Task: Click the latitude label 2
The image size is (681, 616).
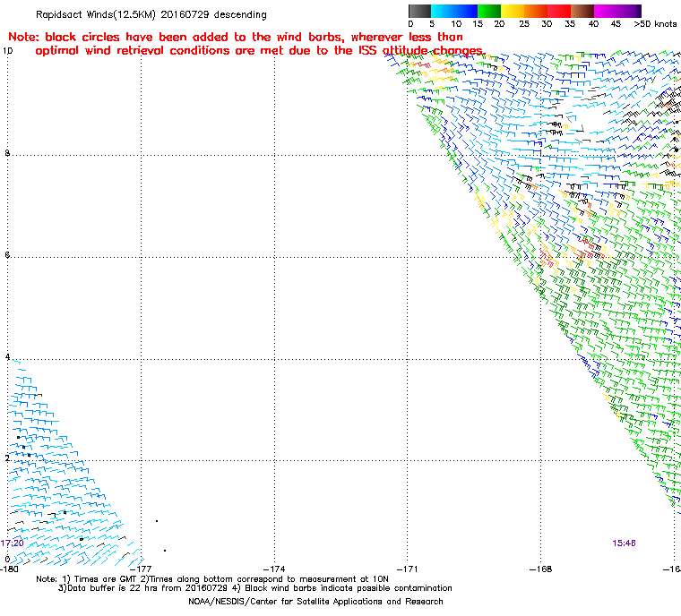Action: (x=7, y=458)
